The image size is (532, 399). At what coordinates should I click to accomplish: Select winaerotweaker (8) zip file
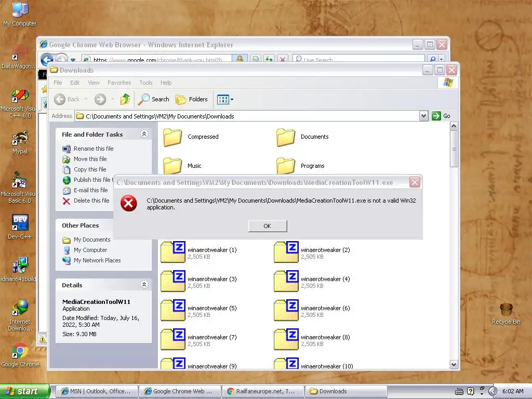pos(312,340)
